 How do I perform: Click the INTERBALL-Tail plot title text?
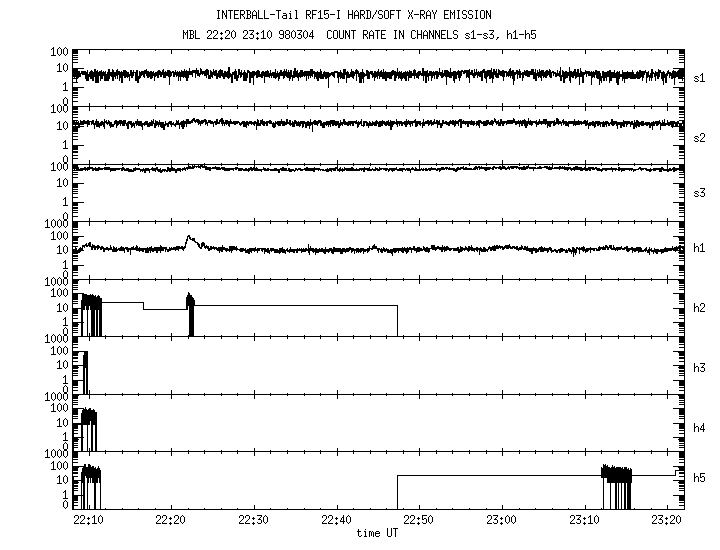point(353,15)
